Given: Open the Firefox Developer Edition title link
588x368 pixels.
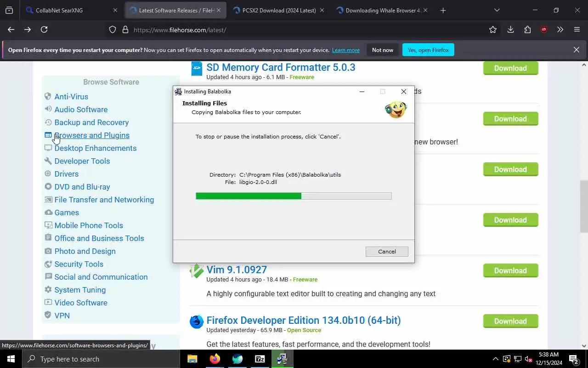Looking at the screenshot, I should [x=304, y=320].
